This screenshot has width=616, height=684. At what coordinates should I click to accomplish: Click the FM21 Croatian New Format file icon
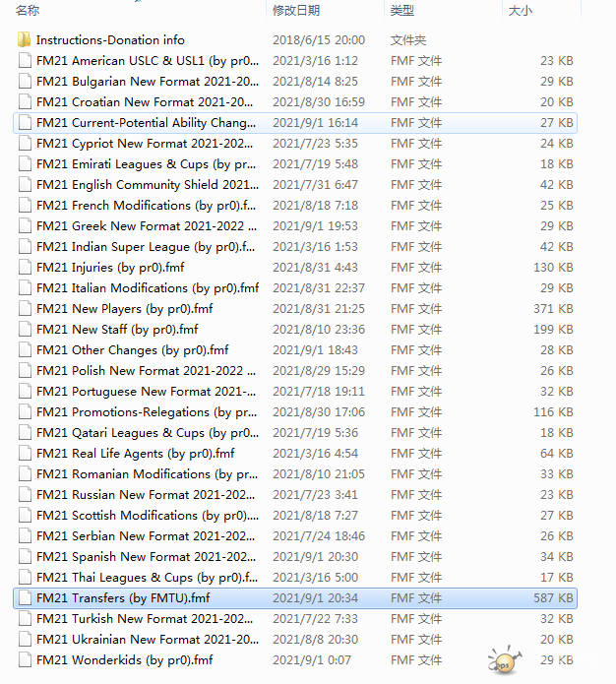point(25,102)
